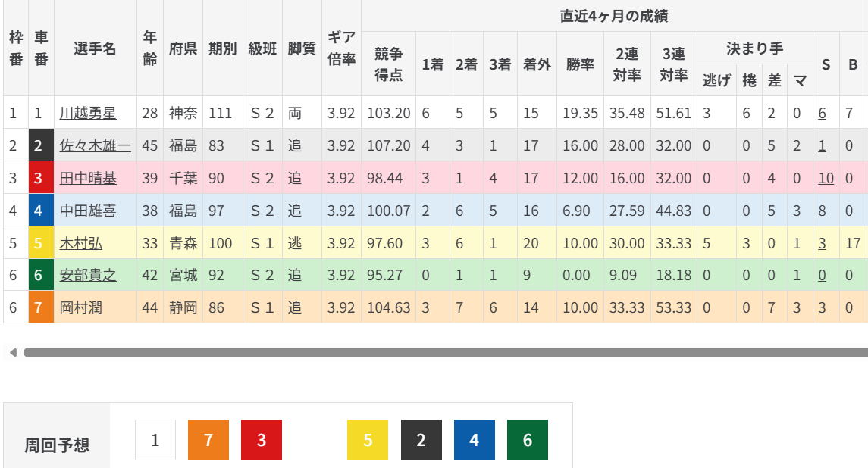
Task: Open 中田雄喜 racer details
Action: [x=88, y=211]
